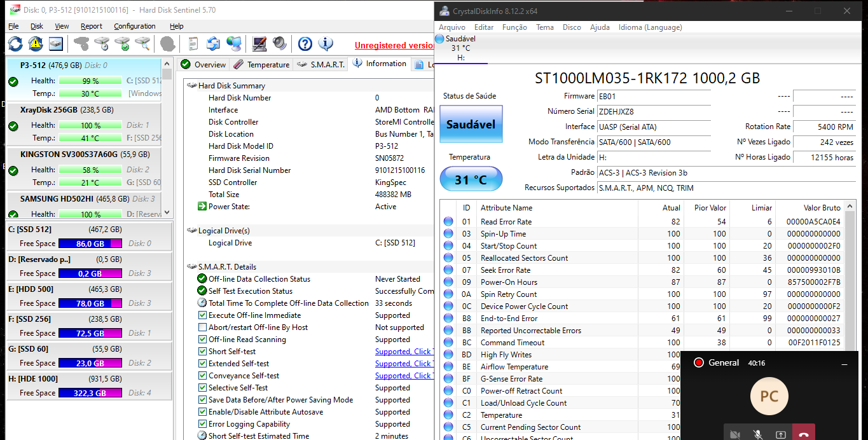Collapse the Logical Drive(s) section
Viewport: 868px width, 440px height.
[x=192, y=231]
